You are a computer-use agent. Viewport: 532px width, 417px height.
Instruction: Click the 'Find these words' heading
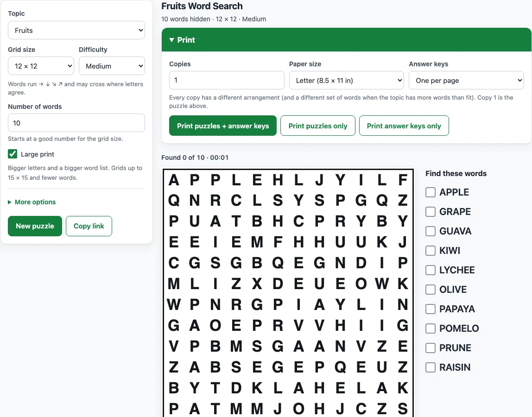click(456, 173)
